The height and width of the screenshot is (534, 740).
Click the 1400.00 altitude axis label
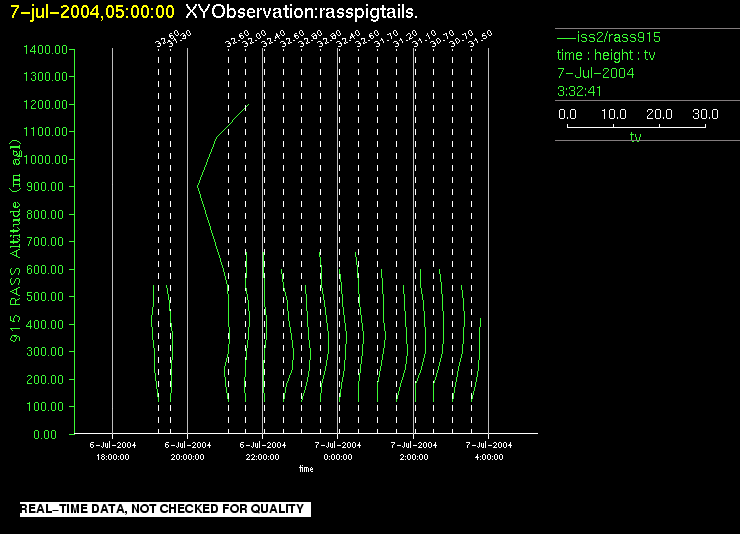45,50
